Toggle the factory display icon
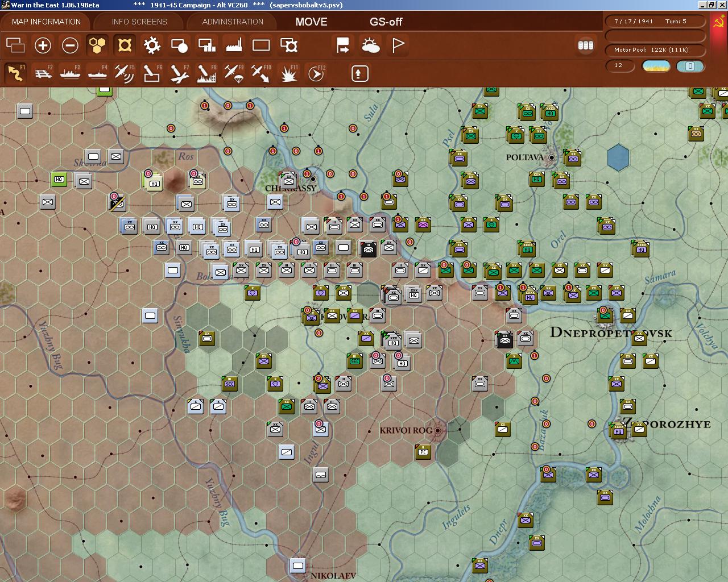This screenshot has width=728, height=582. pyautogui.click(x=234, y=45)
